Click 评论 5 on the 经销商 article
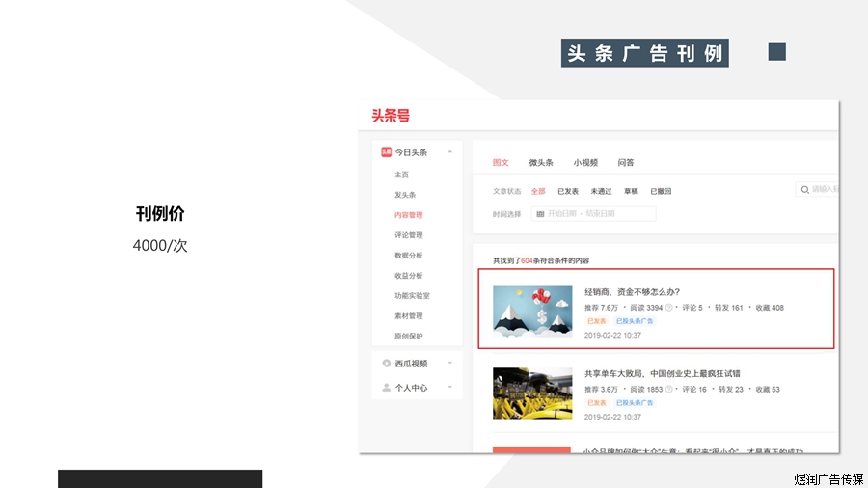This screenshot has height=488, width=868. click(692, 308)
